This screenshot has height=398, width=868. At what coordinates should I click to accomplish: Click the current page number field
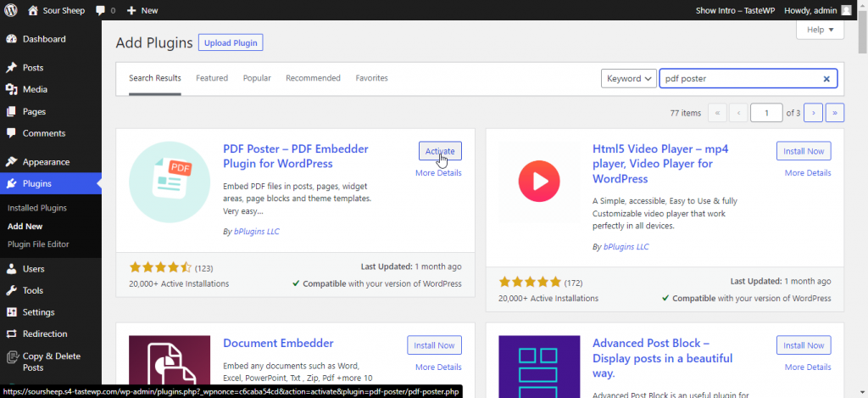tap(766, 113)
